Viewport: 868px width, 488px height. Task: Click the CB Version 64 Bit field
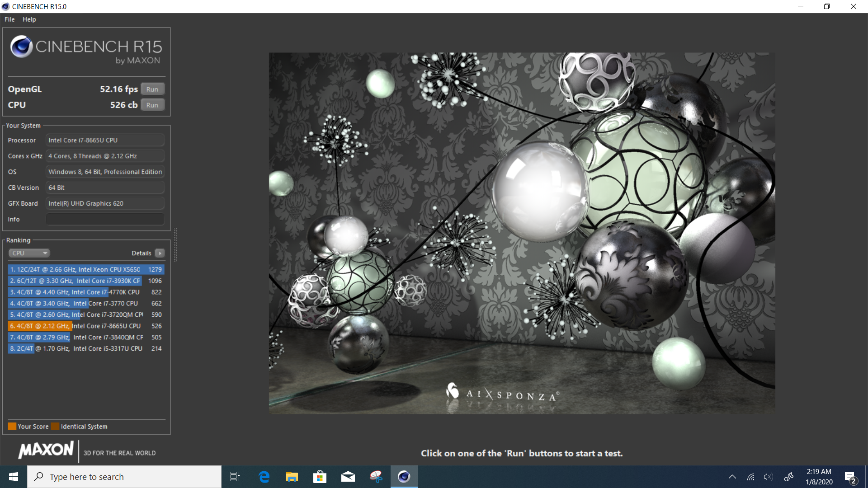click(105, 188)
